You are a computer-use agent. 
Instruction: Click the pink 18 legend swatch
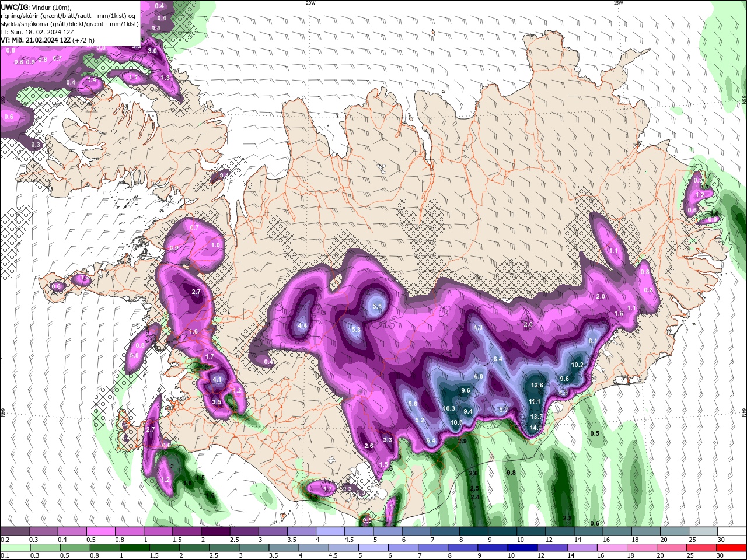point(643,548)
